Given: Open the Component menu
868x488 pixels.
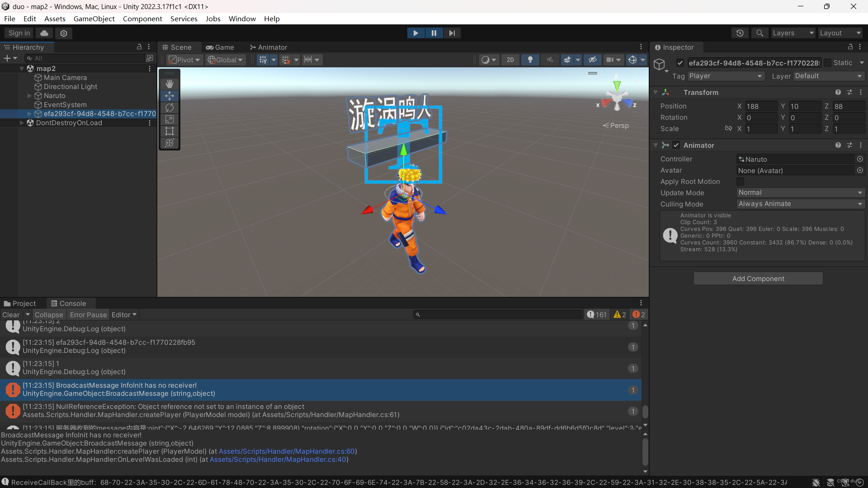Looking at the screenshot, I should [x=142, y=19].
